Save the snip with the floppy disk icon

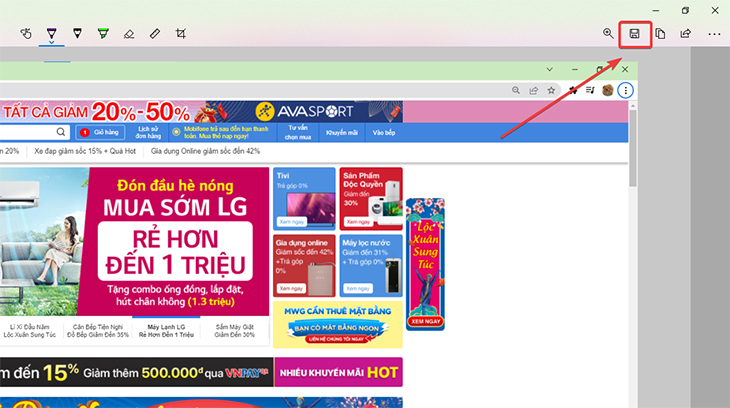634,34
